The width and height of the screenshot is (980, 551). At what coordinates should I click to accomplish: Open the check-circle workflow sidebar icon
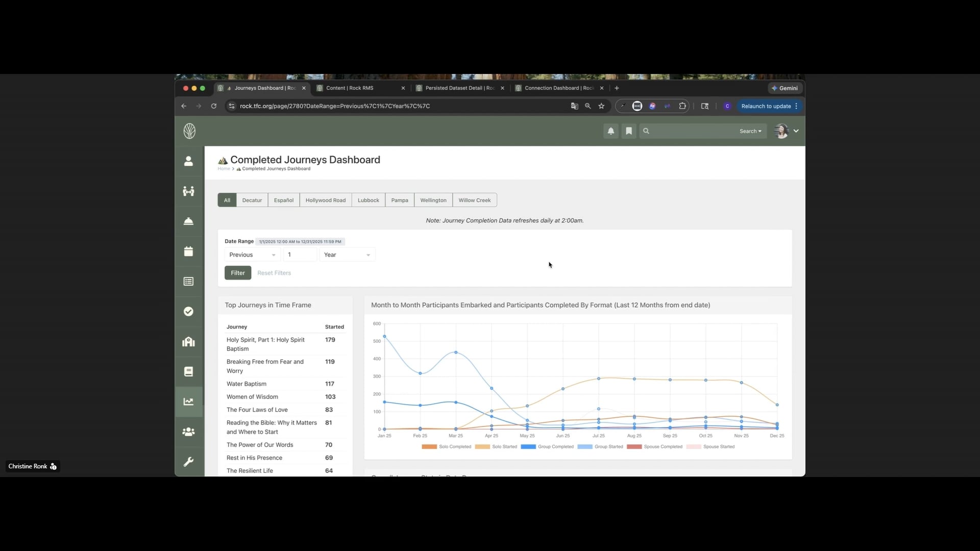[188, 311]
